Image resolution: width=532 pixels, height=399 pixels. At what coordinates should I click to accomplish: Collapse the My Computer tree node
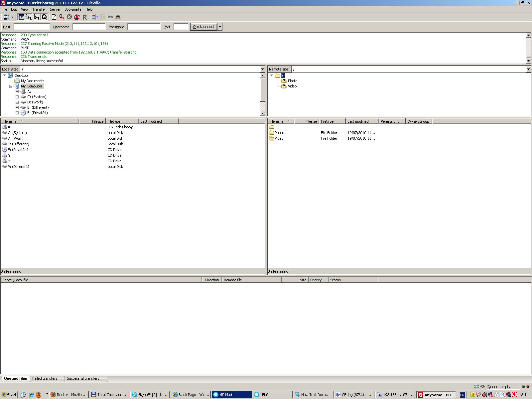pyautogui.click(x=11, y=86)
